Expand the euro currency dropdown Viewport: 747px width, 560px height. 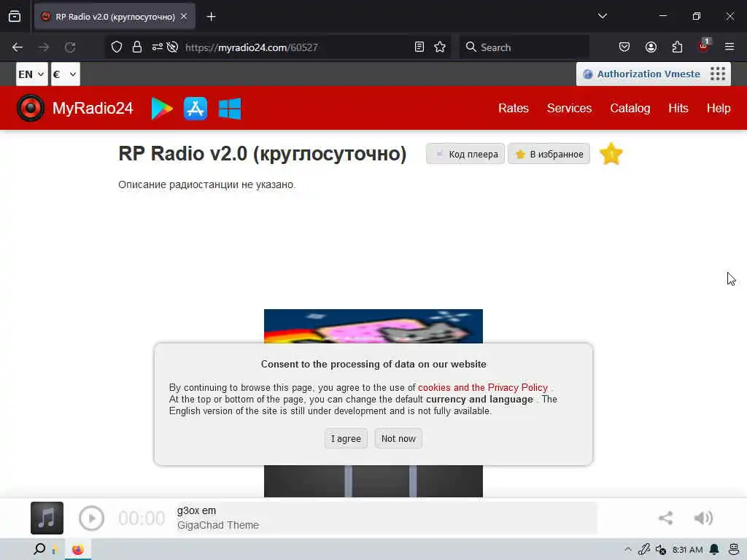tap(65, 74)
